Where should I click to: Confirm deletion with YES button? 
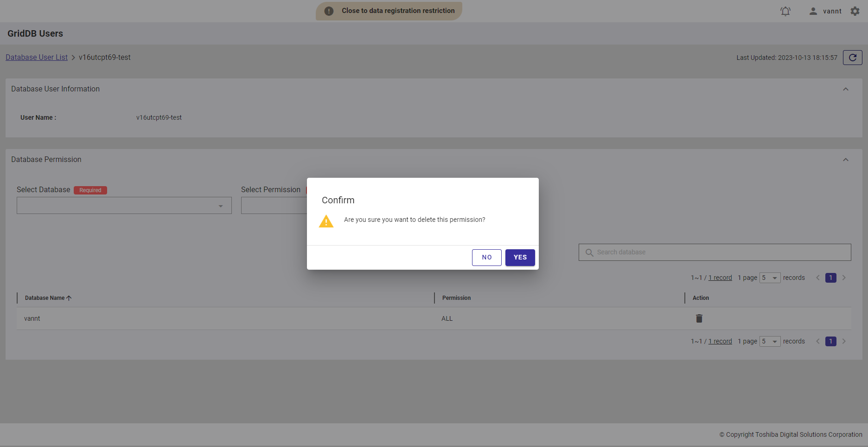520,258
